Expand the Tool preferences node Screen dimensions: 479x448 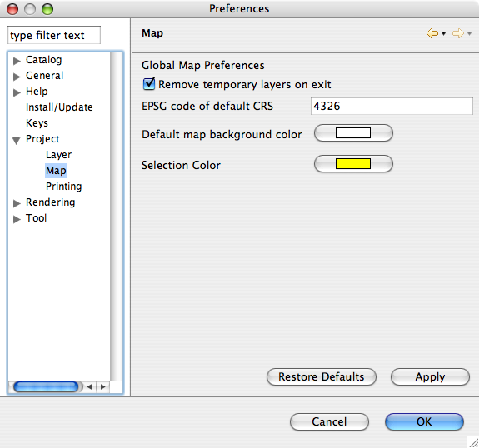[17, 219]
